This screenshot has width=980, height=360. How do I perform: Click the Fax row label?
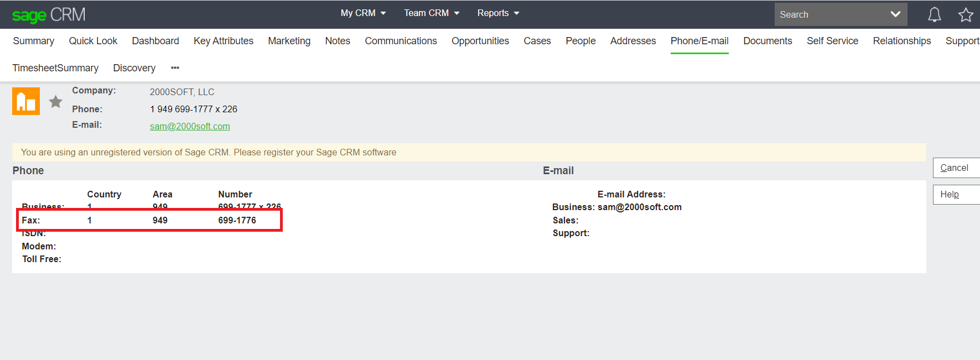(31, 220)
